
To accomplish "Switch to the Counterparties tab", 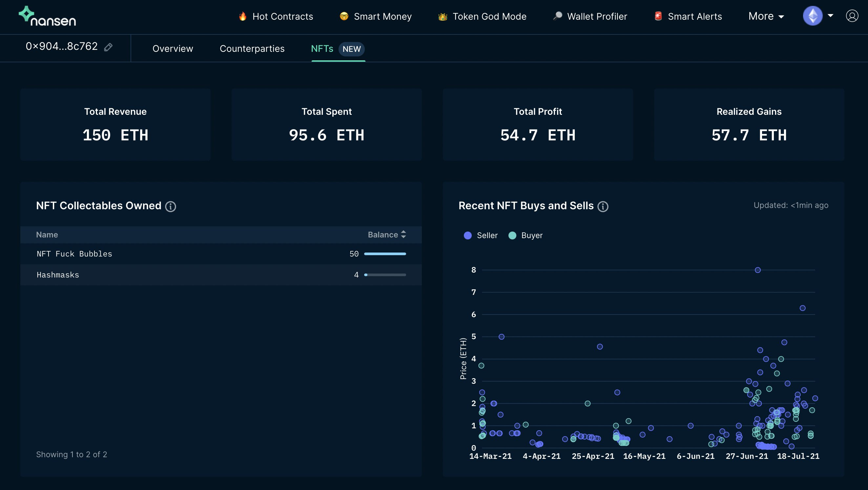I will point(252,49).
